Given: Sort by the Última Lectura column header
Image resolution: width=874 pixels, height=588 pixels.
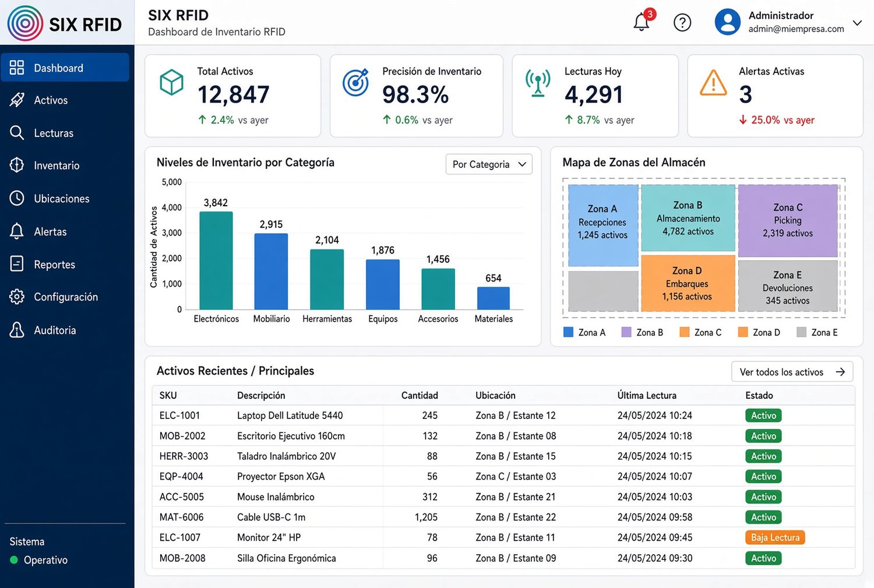Looking at the screenshot, I should (x=647, y=395).
